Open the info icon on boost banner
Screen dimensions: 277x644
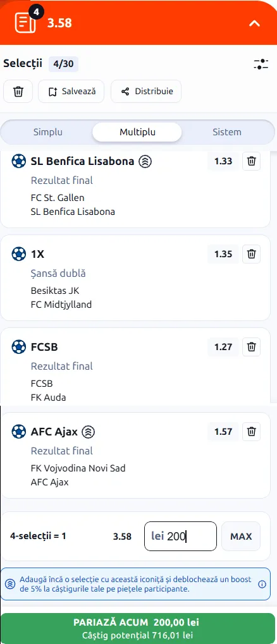262,584
